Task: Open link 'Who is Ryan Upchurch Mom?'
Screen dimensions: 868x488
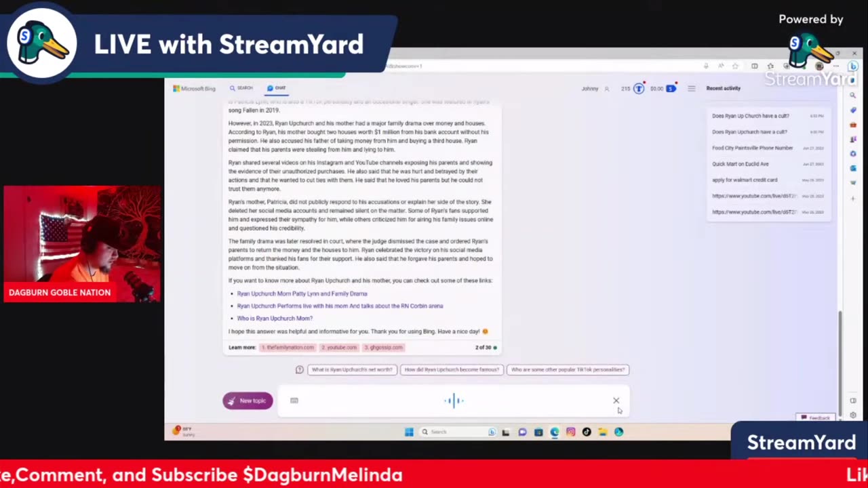Action: tap(275, 318)
